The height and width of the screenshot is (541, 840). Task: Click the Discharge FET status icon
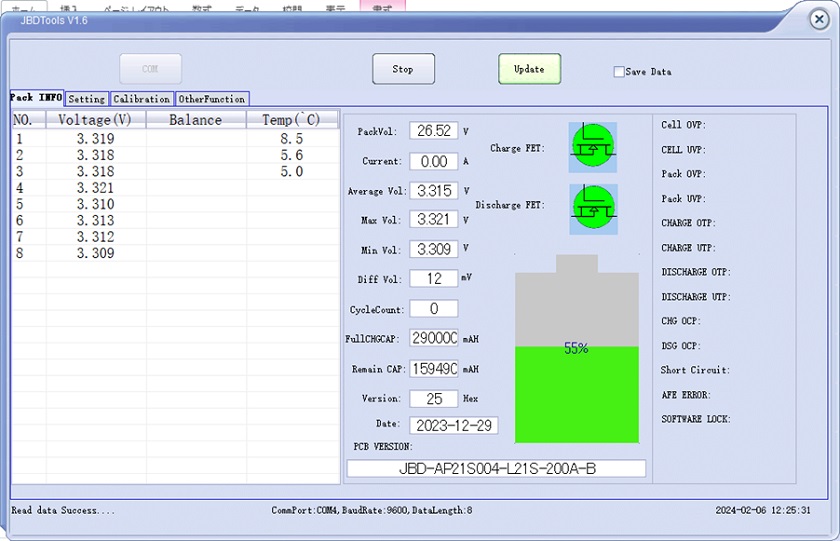tap(593, 209)
